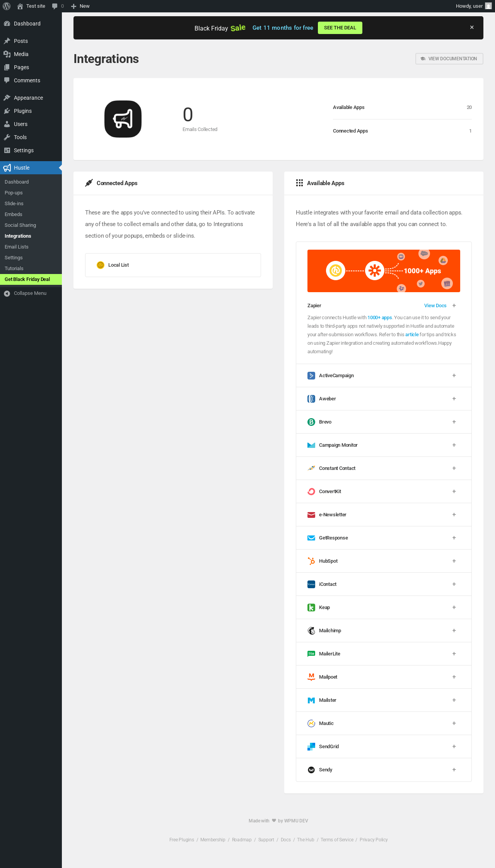Viewport: 495px width, 868px height.
Task: Open Tools in WordPress sidebar
Action: [31, 137]
